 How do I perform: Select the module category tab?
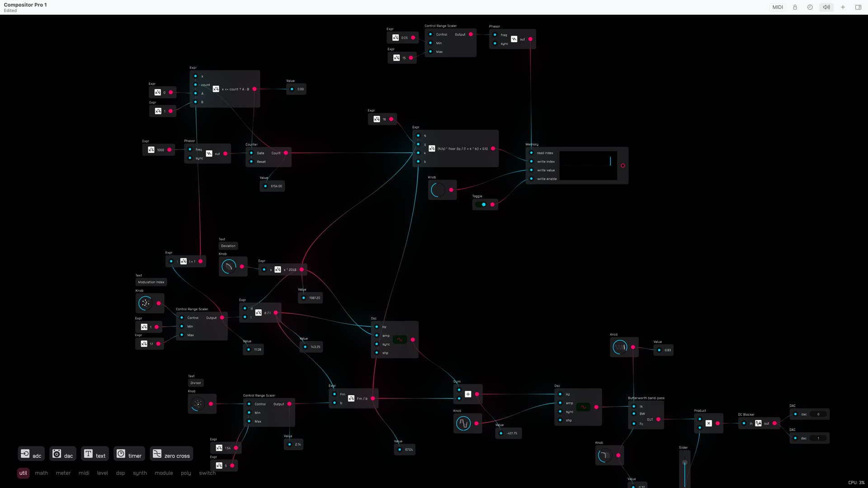164,473
